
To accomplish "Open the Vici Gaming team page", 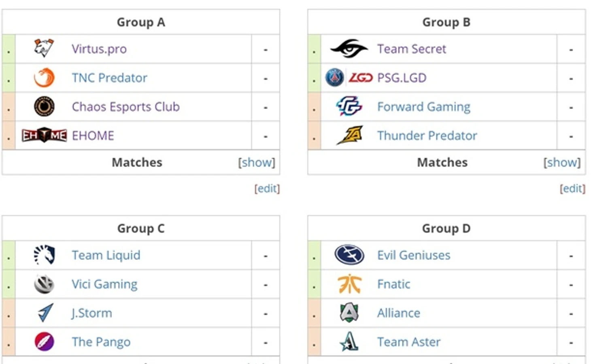I will [x=104, y=284].
